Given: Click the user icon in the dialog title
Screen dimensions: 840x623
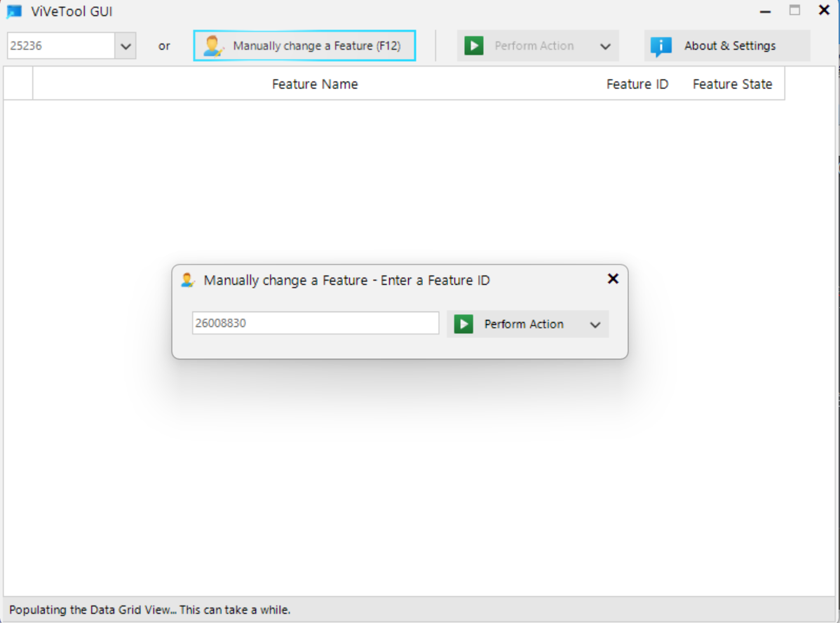Looking at the screenshot, I should (187, 280).
